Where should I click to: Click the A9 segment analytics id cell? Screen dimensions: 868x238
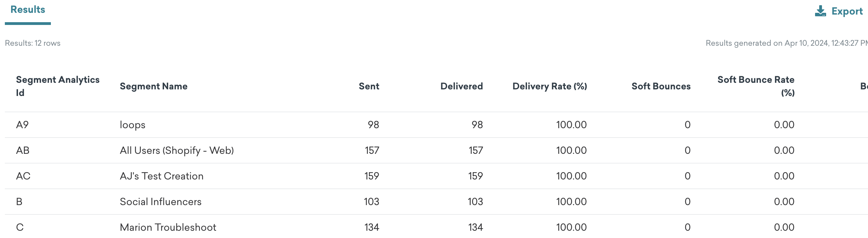22,125
